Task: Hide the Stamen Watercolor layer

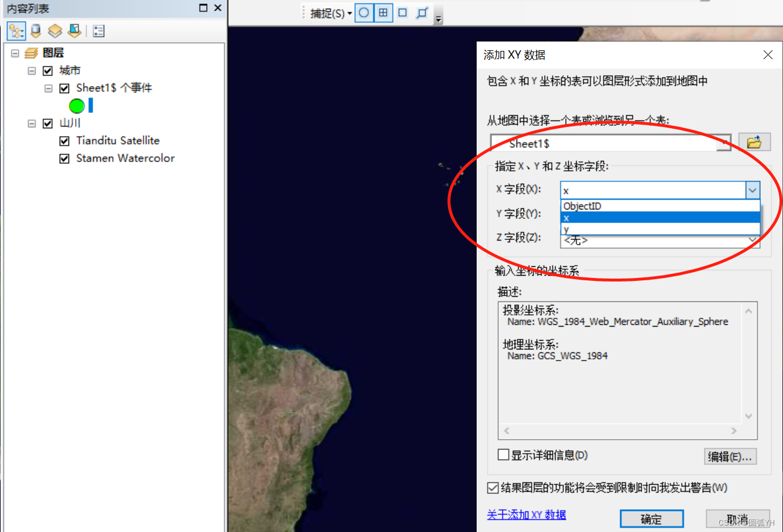Action: click(64, 158)
